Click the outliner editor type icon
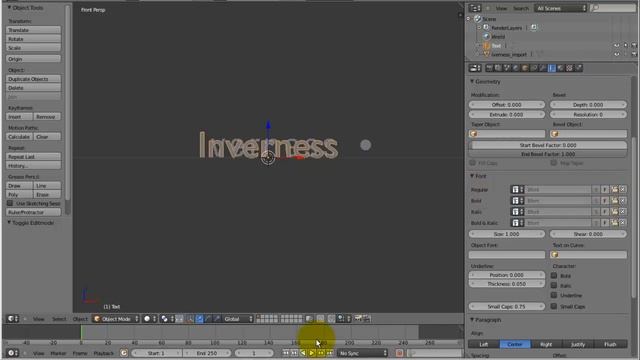The width and height of the screenshot is (640, 360). click(475, 8)
